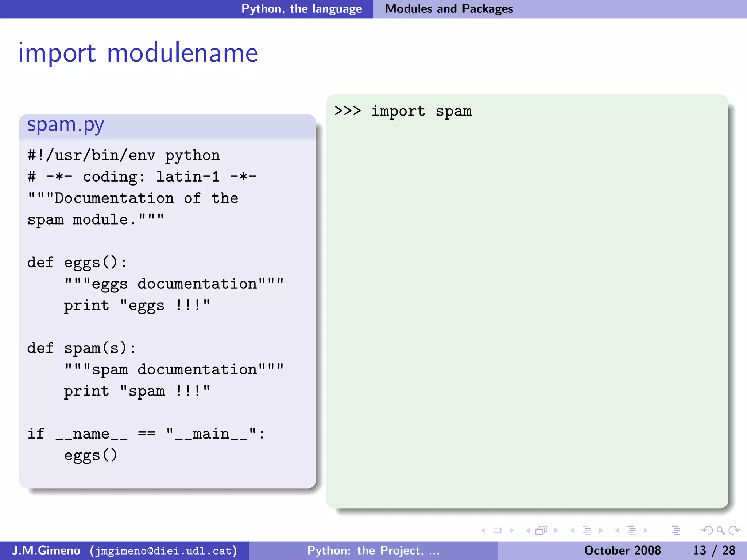Click the single-slide rectangle navigation icon

(x=498, y=530)
